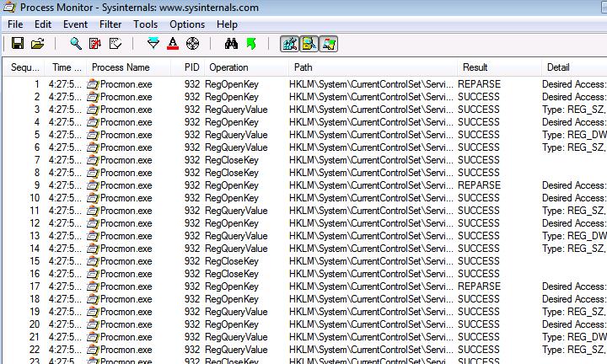
Task: Select the HKLM path in row 4
Action: coord(371,122)
